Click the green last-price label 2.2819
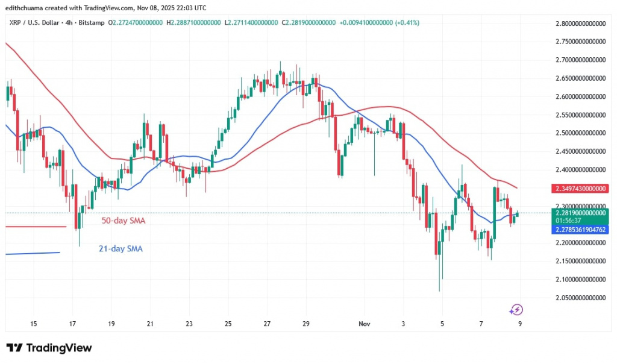 579,213
